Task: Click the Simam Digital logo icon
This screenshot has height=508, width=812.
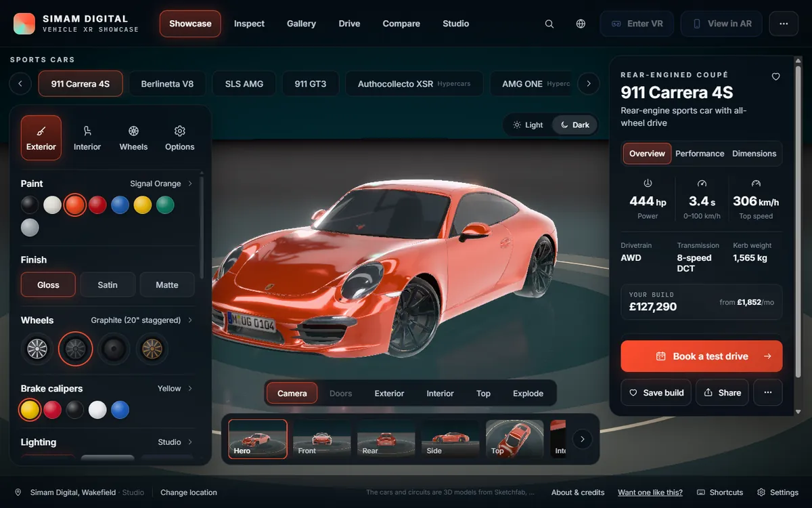Action: pos(24,24)
